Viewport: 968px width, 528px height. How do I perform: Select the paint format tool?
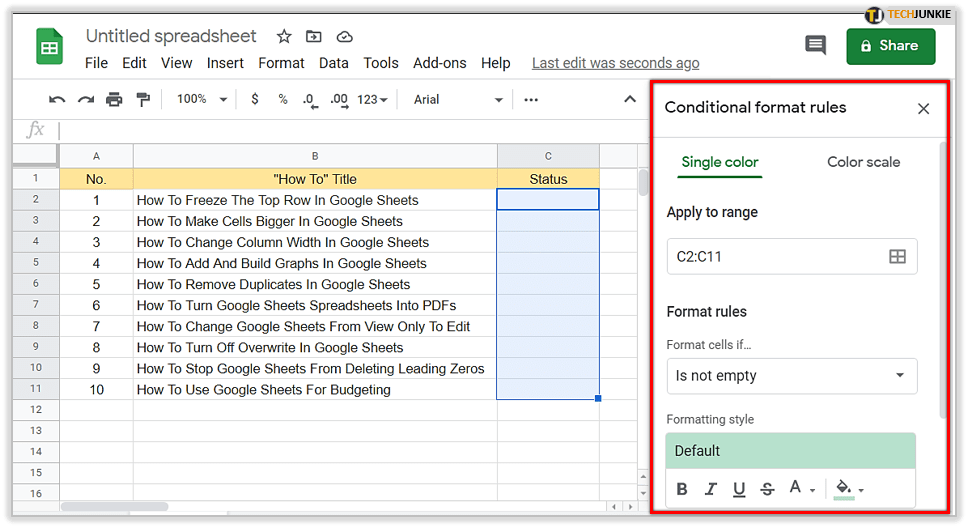(142, 99)
